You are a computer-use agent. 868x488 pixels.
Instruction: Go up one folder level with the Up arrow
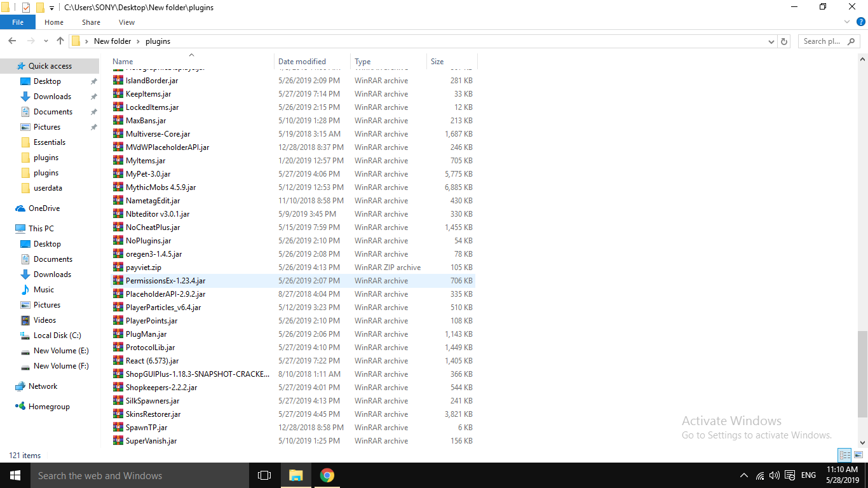tap(60, 41)
